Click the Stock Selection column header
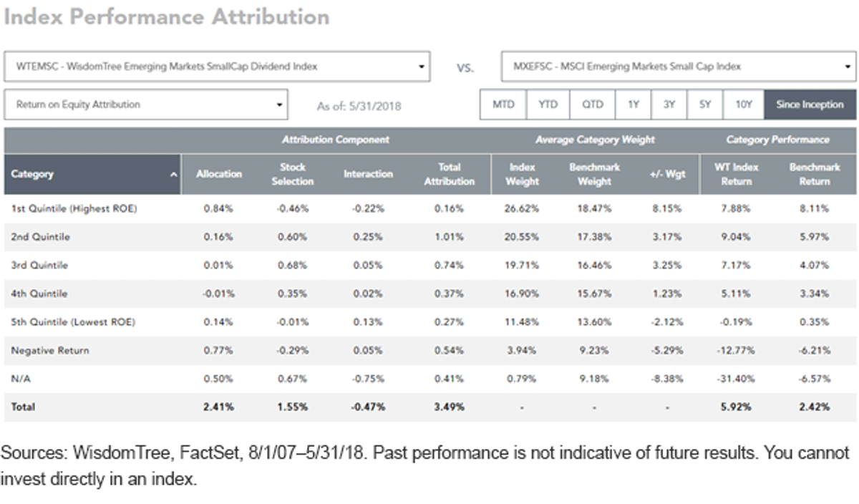The width and height of the screenshot is (859, 504). click(293, 174)
